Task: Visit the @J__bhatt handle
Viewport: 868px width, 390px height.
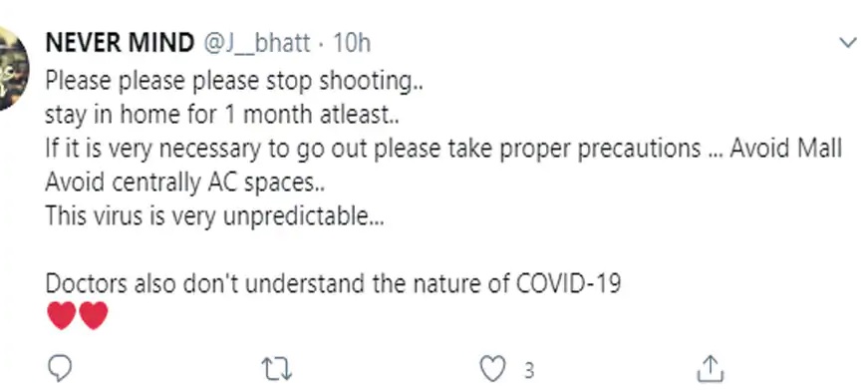Action: 256,43
